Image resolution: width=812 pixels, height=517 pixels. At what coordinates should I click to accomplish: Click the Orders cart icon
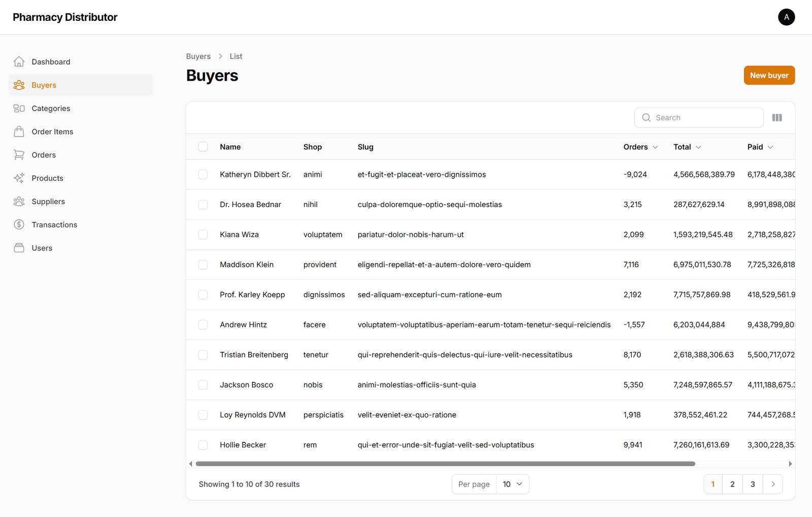[x=19, y=155]
